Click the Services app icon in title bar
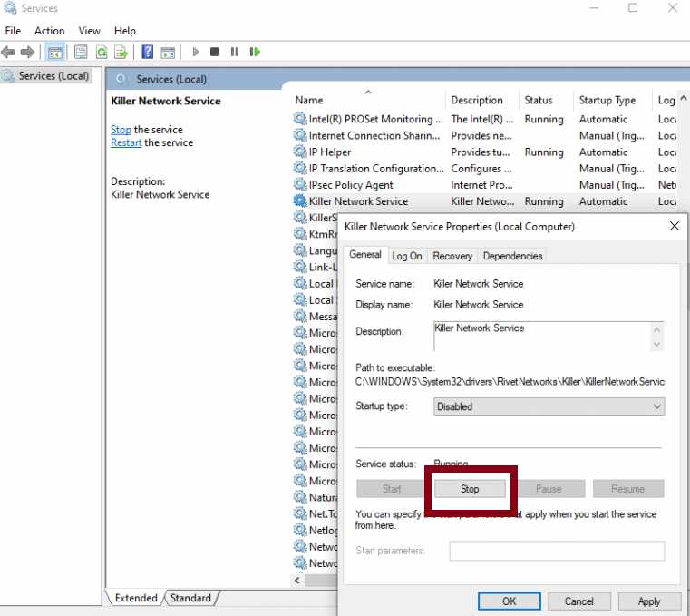Screen dimensions: 690x616 pos(10,8)
